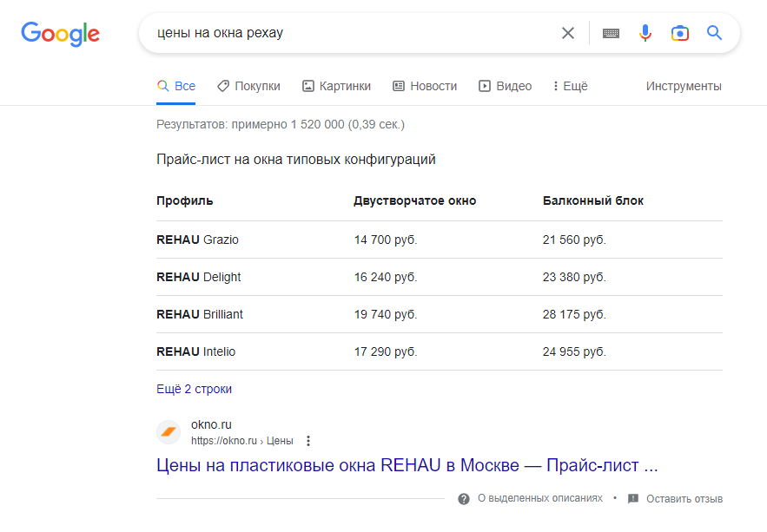
Task: Open the 'Новости' tab
Action: pyautogui.click(x=425, y=86)
